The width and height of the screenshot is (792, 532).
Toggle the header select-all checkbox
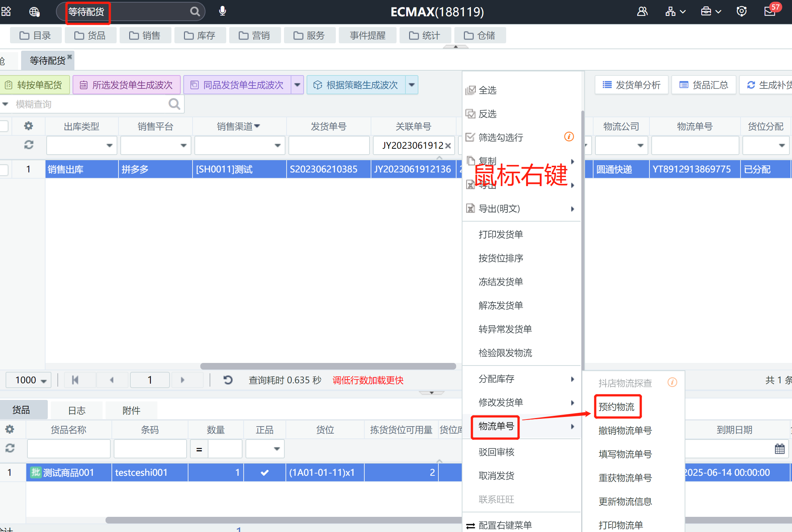tap(4, 126)
